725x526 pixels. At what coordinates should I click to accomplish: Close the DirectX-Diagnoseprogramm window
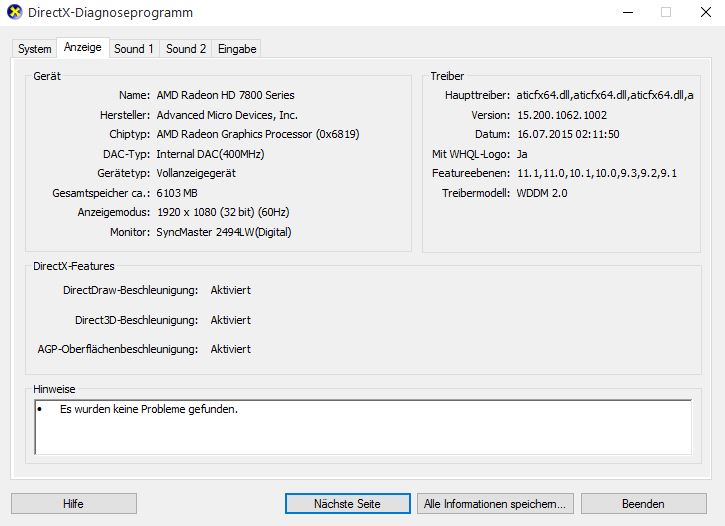tap(706, 12)
